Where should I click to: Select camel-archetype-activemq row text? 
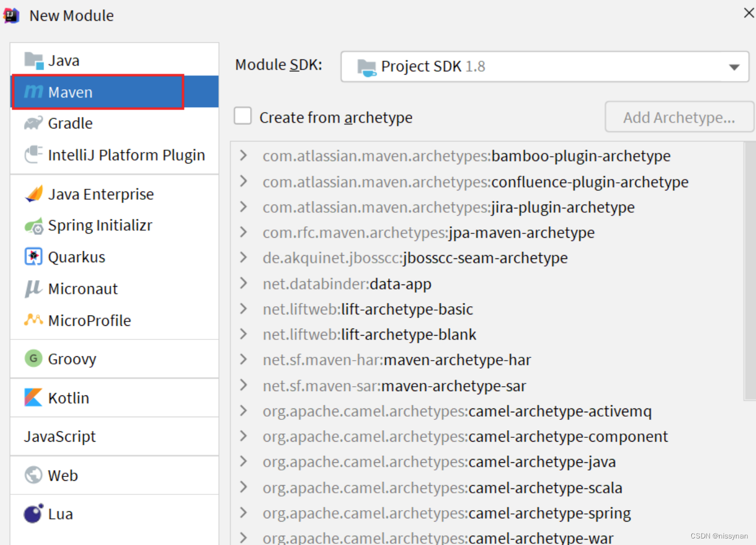click(457, 411)
